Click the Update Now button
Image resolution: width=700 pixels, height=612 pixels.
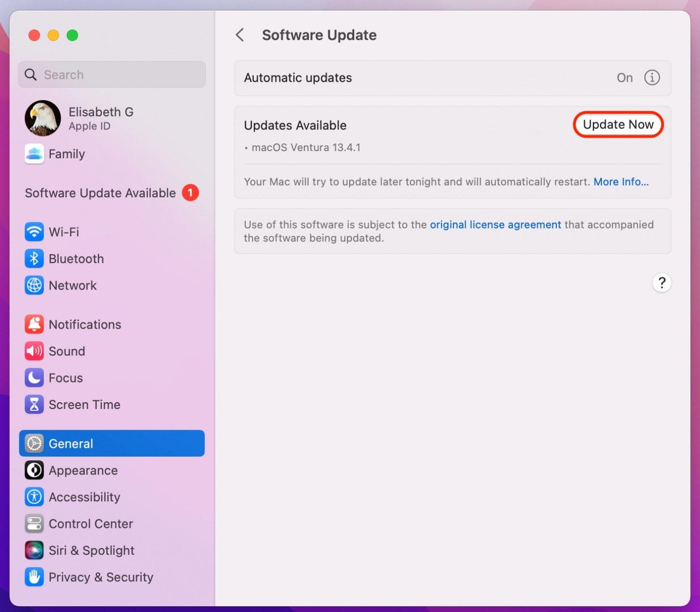click(x=618, y=125)
